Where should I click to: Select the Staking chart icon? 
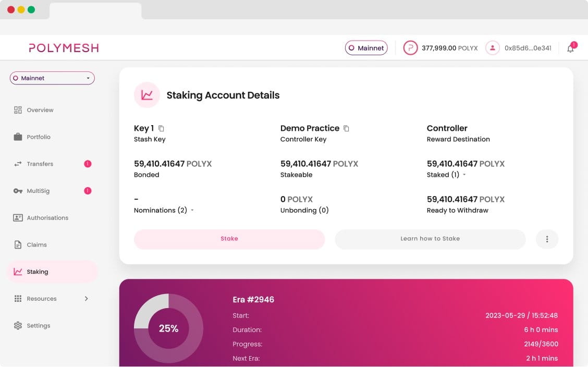tap(18, 271)
